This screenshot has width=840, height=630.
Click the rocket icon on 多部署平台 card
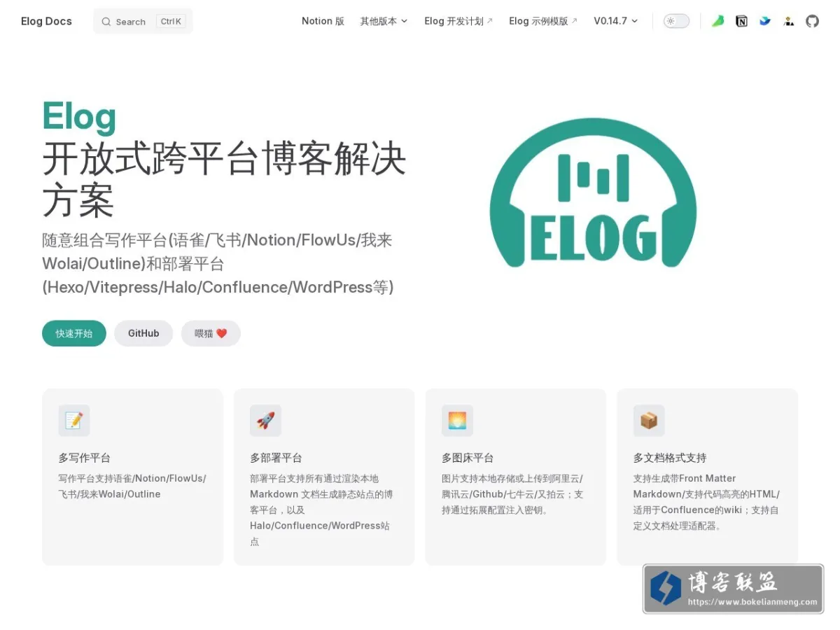(x=265, y=421)
